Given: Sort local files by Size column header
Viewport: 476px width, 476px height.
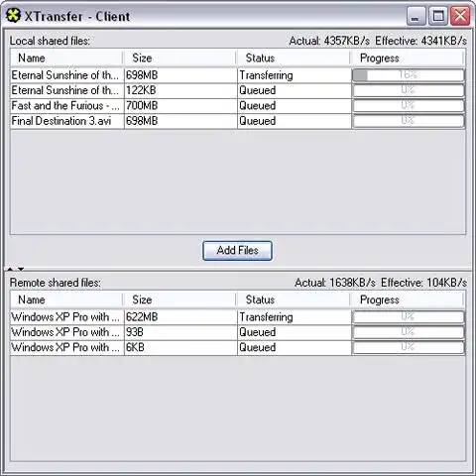Looking at the screenshot, I should 179,58.
